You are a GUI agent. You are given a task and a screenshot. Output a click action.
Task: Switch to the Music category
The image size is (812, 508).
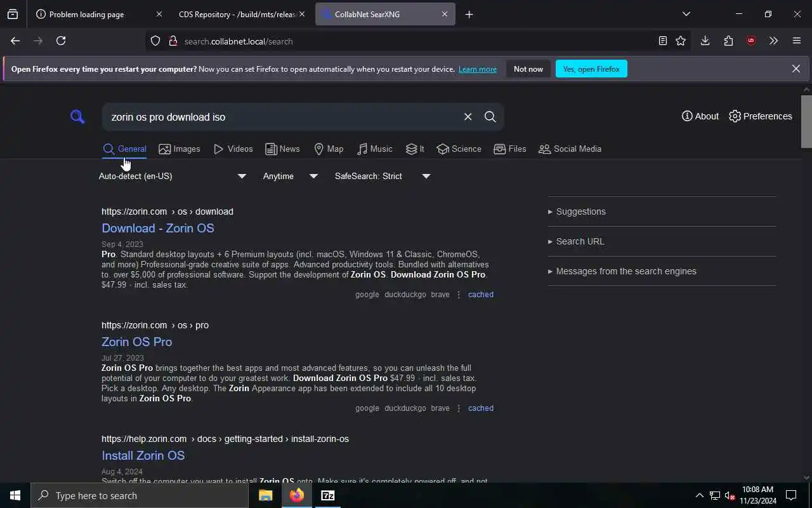click(374, 149)
